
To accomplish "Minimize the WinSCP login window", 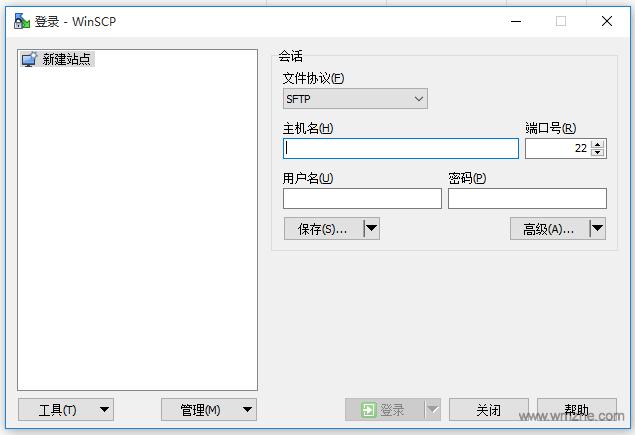I will pos(516,21).
